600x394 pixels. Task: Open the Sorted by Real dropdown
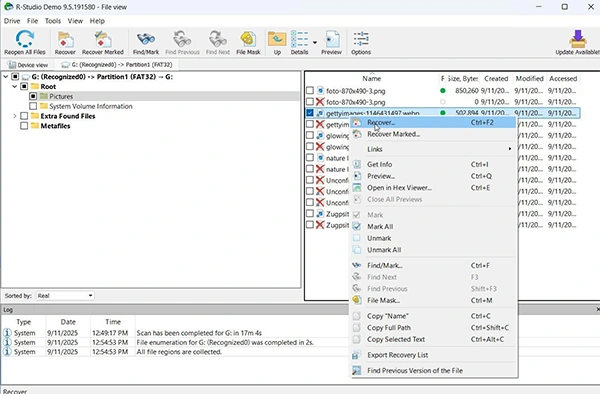pyautogui.click(x=65, y=296)
